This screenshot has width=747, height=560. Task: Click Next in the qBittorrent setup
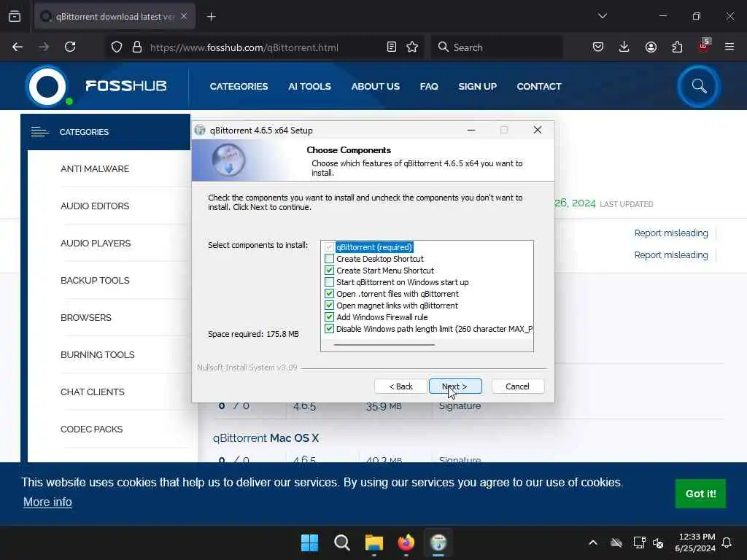[455, 386]
